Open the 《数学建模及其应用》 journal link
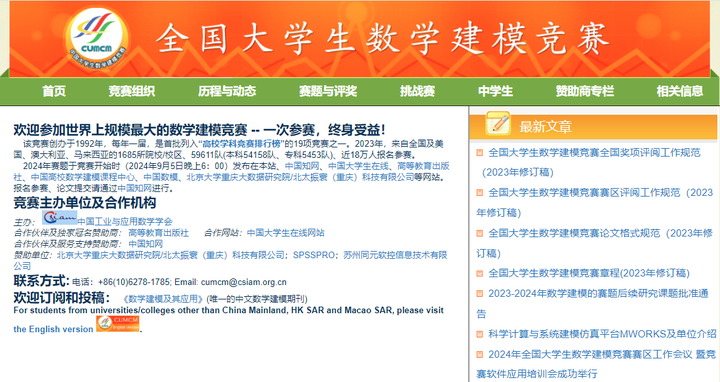The width and height of the screenshot is (720, 382). 163,299
